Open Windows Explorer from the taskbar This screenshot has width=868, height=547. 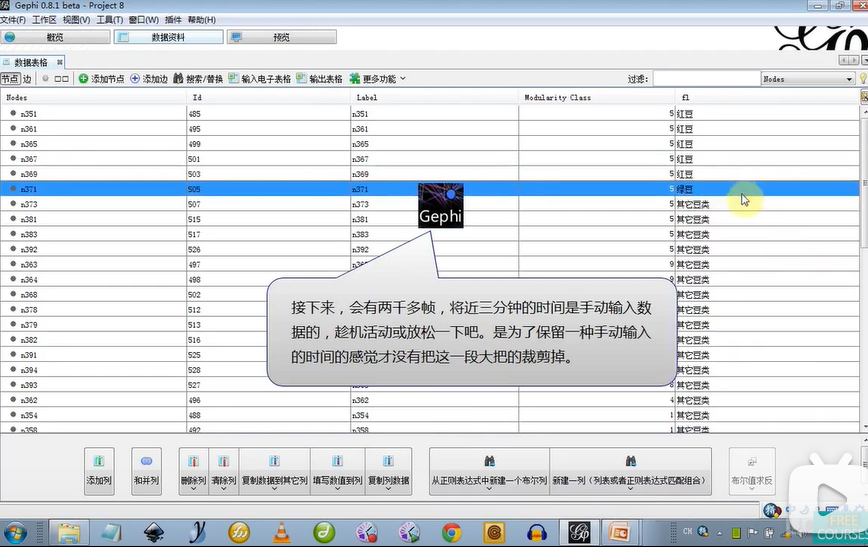(69, 533)
